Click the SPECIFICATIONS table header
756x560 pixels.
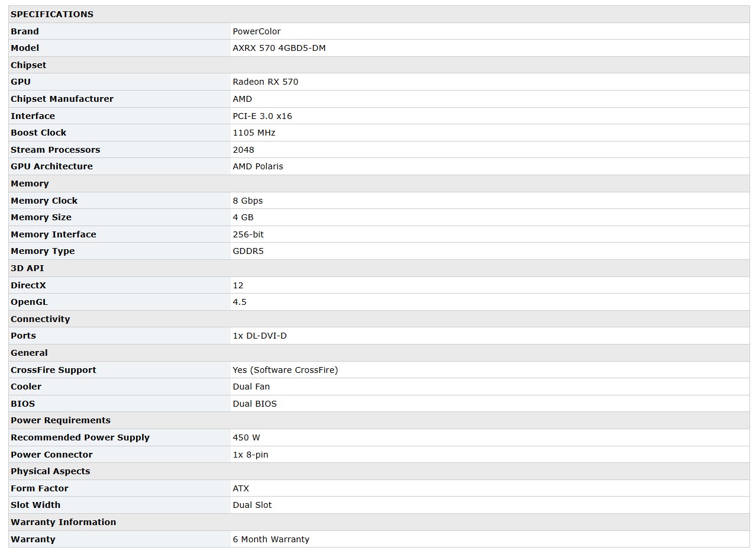(x=379, y=14)
